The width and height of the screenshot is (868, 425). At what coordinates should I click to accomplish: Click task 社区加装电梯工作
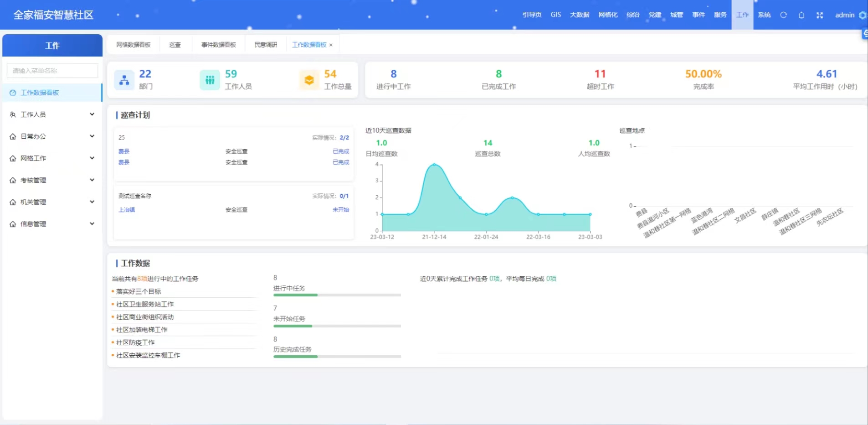142,330
